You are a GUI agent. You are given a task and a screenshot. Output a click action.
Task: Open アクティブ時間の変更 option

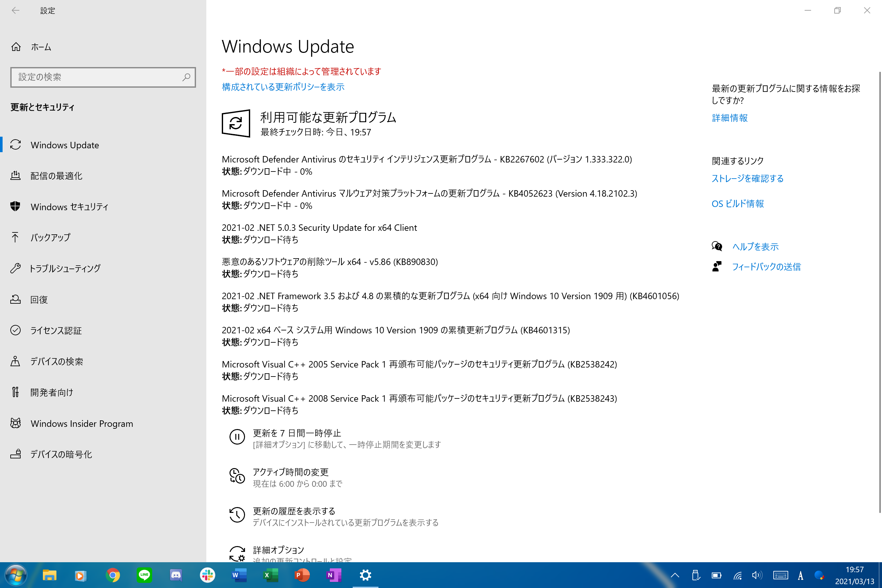290,472
